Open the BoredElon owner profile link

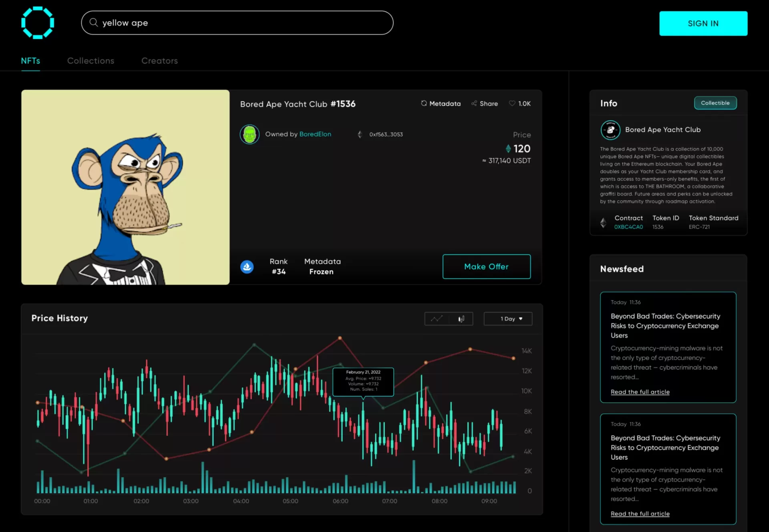315,134
